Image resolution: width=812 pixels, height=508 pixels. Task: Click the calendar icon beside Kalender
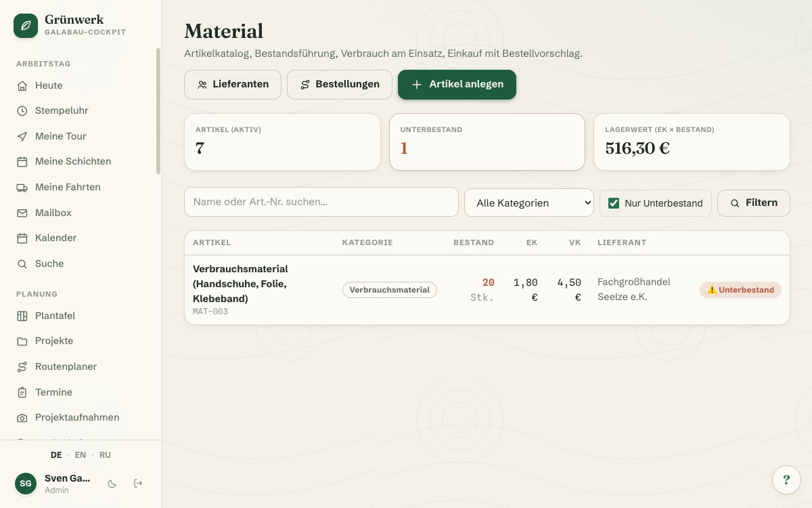(22, 238)
